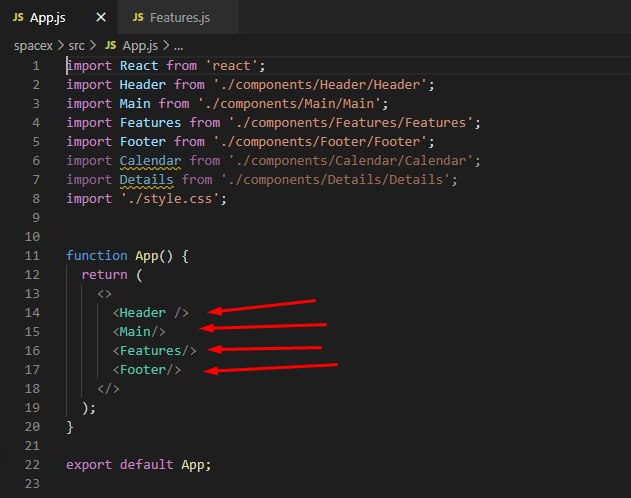Click 'Header' identifier on import line 2
The image size is (631, 498).
(x=143, y=84)
